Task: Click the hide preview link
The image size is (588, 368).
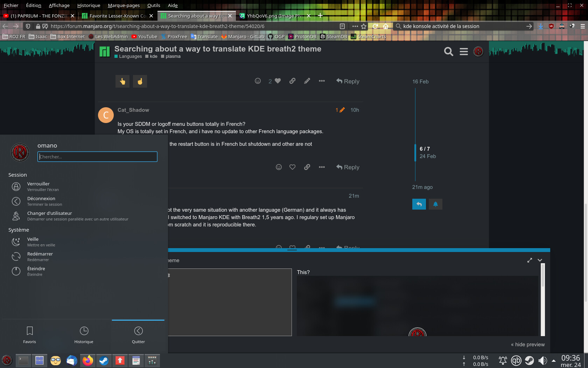Action: 527,345
